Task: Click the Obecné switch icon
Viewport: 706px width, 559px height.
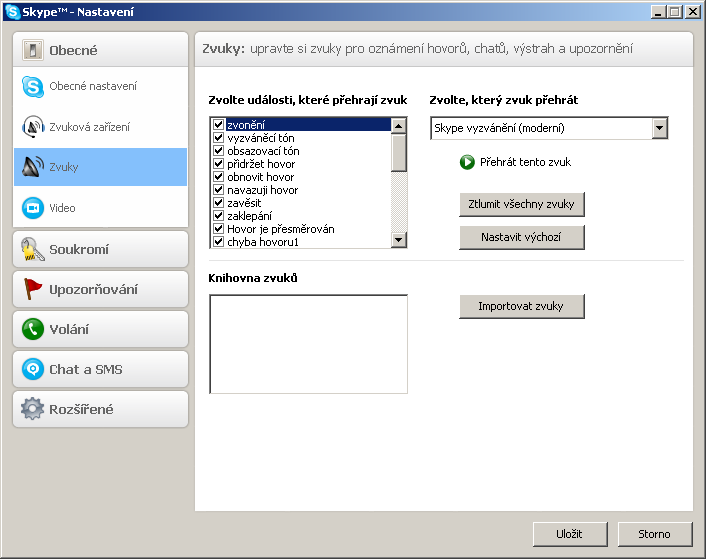Action: (x=32, y=50)
